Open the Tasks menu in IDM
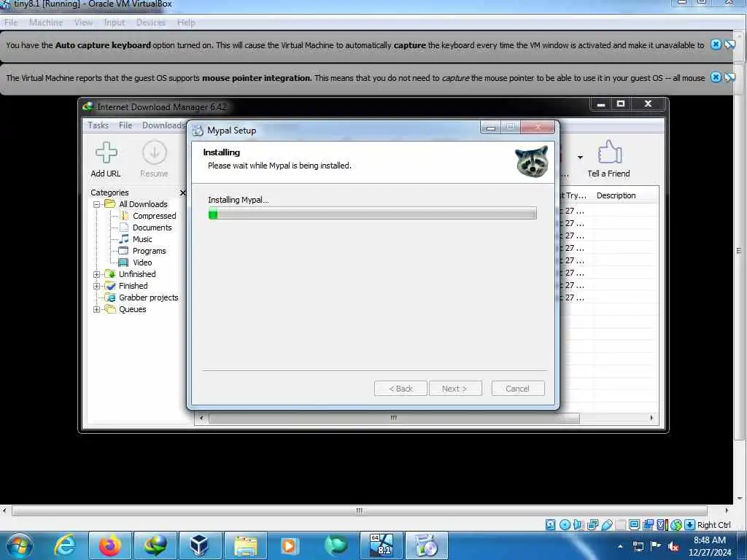The image size is (747, 560). [98, 125]
